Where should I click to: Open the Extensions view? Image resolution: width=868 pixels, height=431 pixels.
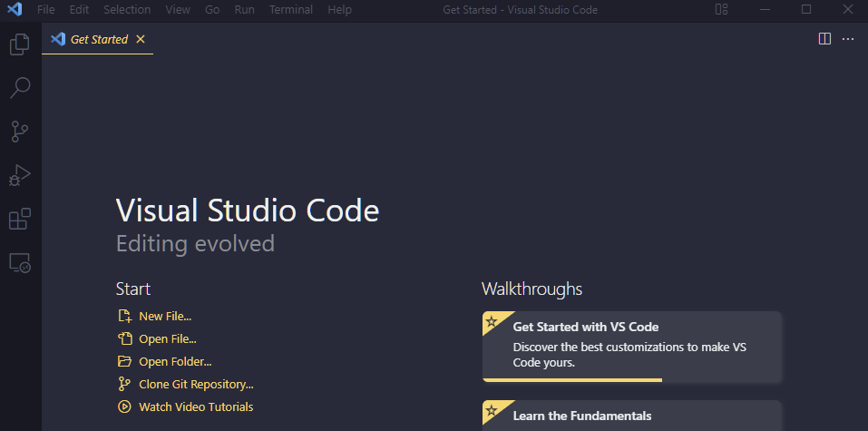coord(20,219)
